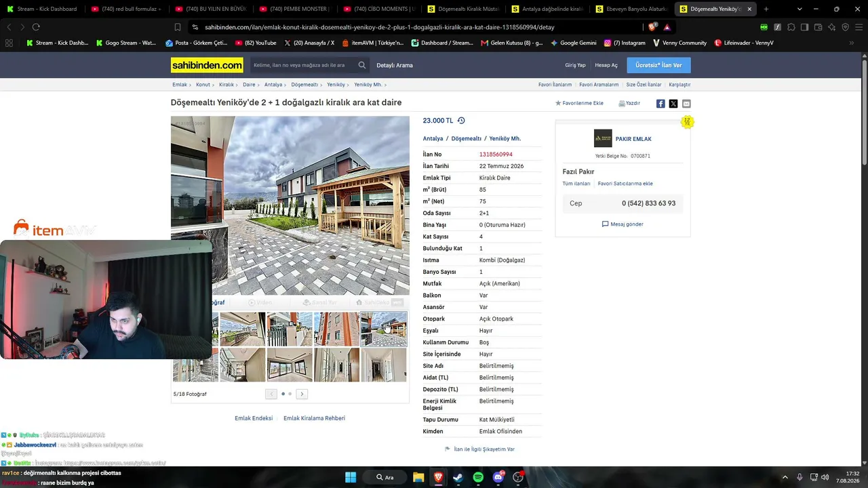Share listing via Facebook icon
868x488 pixels.
(660, 104)
